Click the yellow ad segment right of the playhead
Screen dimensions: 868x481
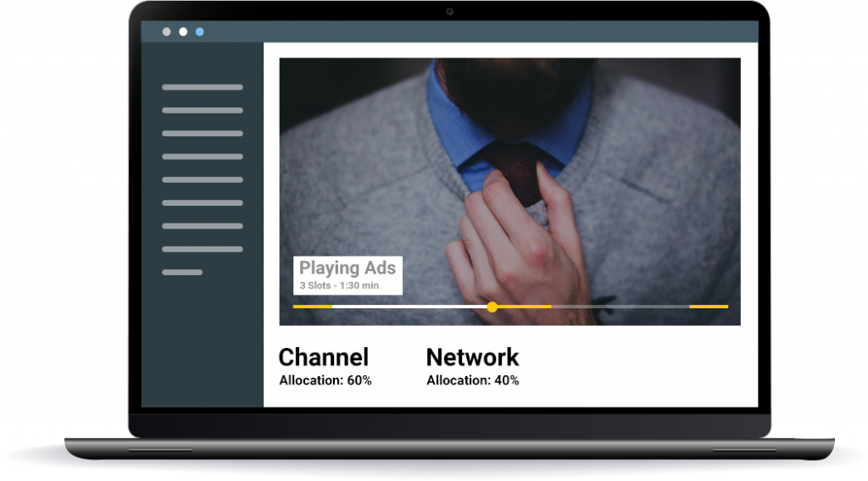coord(524,307)
